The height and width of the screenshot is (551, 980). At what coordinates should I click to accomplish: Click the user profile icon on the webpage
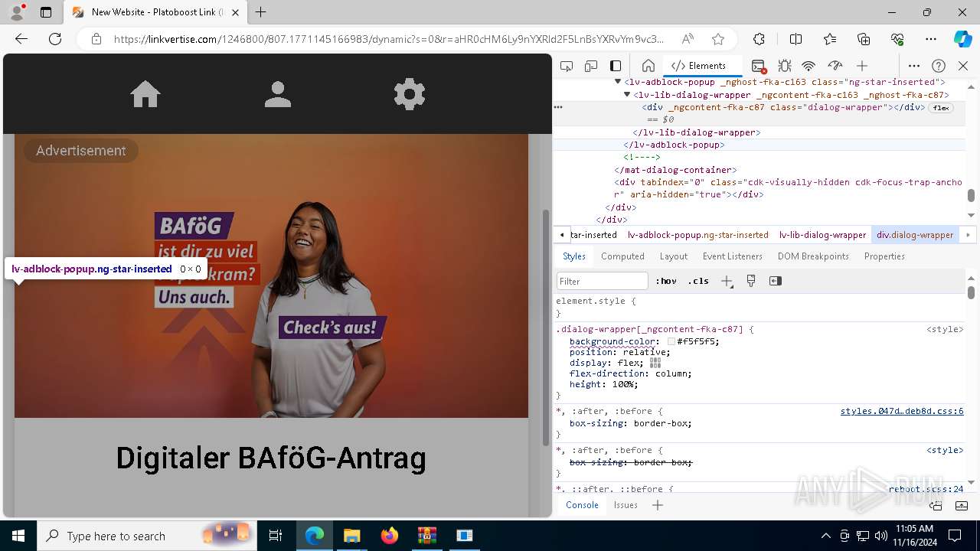pyautogui.click(x=278, y=94)
